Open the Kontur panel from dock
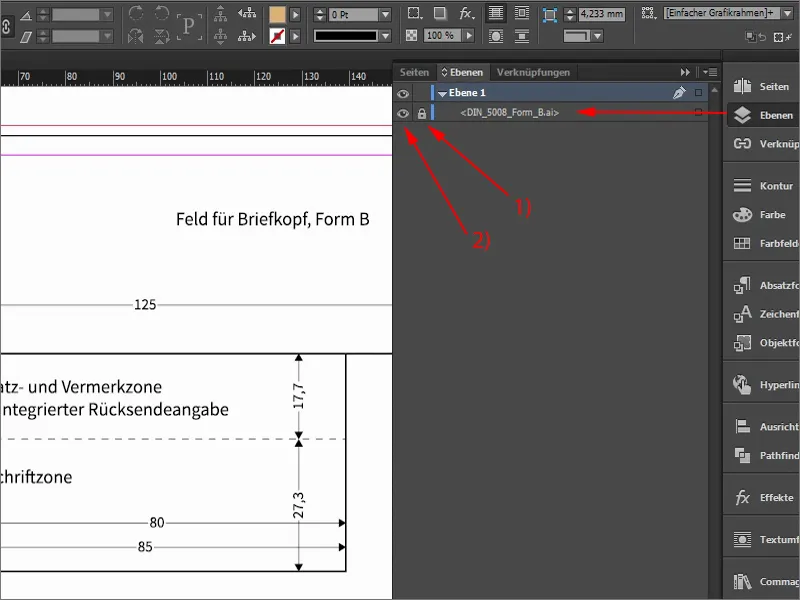The image size is (800, 600). click(761, 186)
